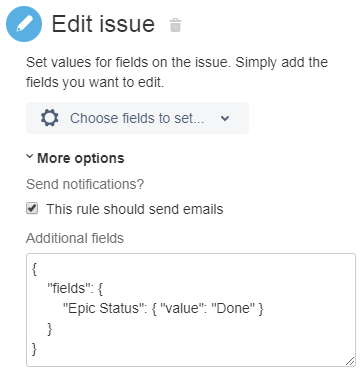Click the Send notifications? label
The width and height of the screenshot is (363, 377).
click(x=85, y=184)
